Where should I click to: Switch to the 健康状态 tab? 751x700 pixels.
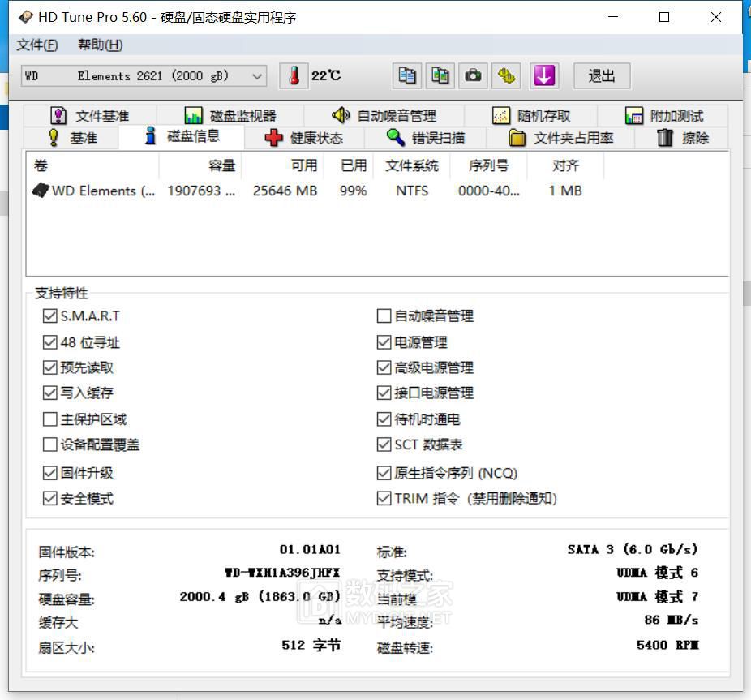coord(304,138)
